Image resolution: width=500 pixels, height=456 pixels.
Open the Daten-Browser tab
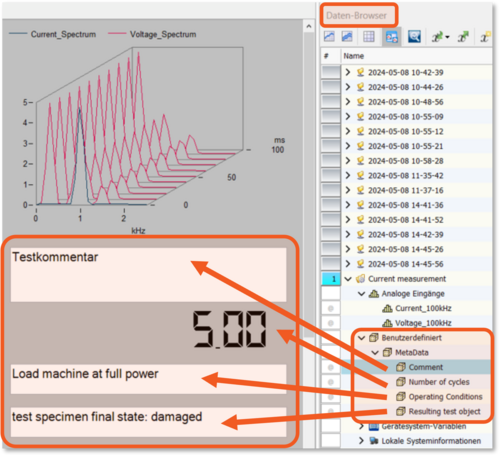[356, 15]
